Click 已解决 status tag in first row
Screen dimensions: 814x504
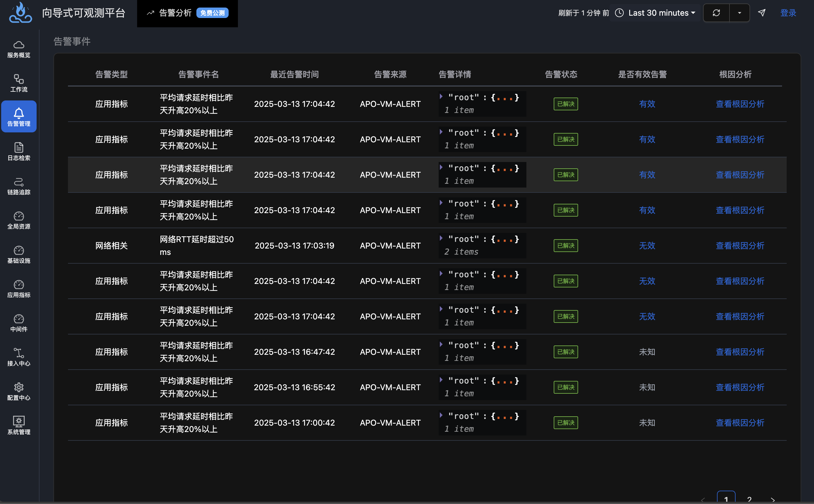point(566,104)
